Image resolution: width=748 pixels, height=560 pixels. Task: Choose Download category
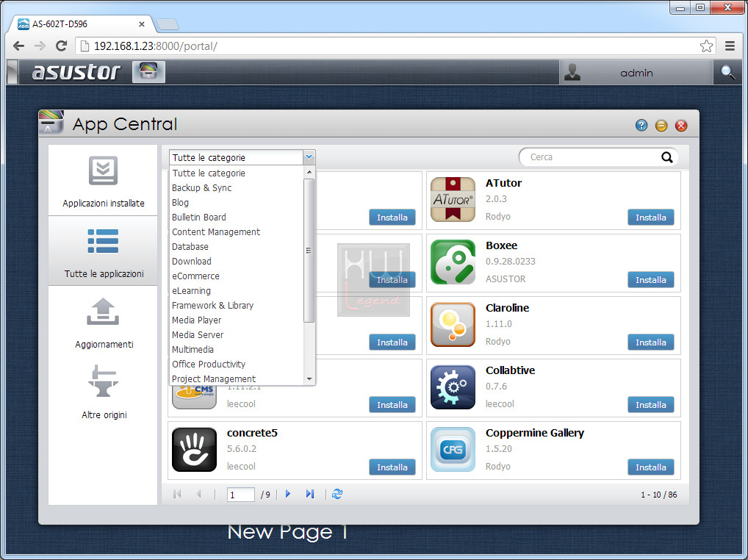[237, 262]
